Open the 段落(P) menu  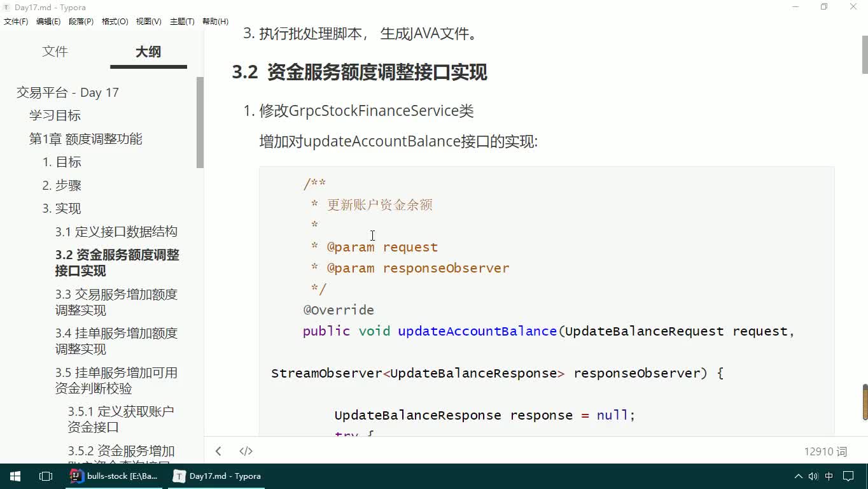point(81,21)
